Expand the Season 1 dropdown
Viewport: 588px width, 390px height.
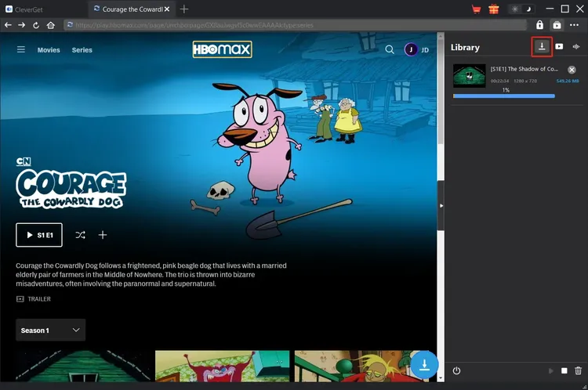point(50,330)
